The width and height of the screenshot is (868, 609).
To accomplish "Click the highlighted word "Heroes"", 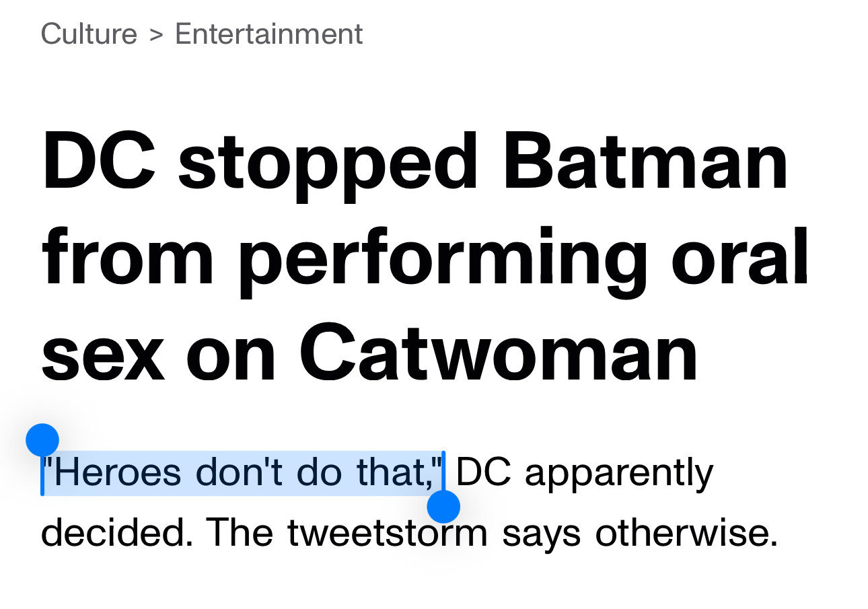I will pyautogui.click(x=117, y=472).
